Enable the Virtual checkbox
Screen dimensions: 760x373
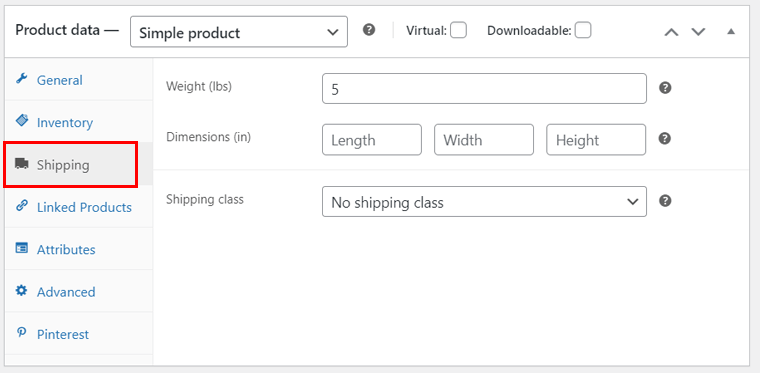[459, 31]
